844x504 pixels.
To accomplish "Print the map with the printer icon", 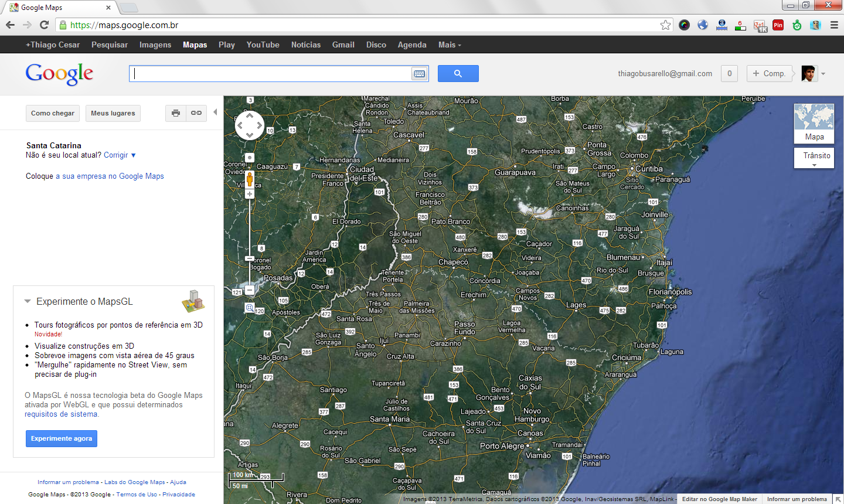I will click(x=176, y=113).
